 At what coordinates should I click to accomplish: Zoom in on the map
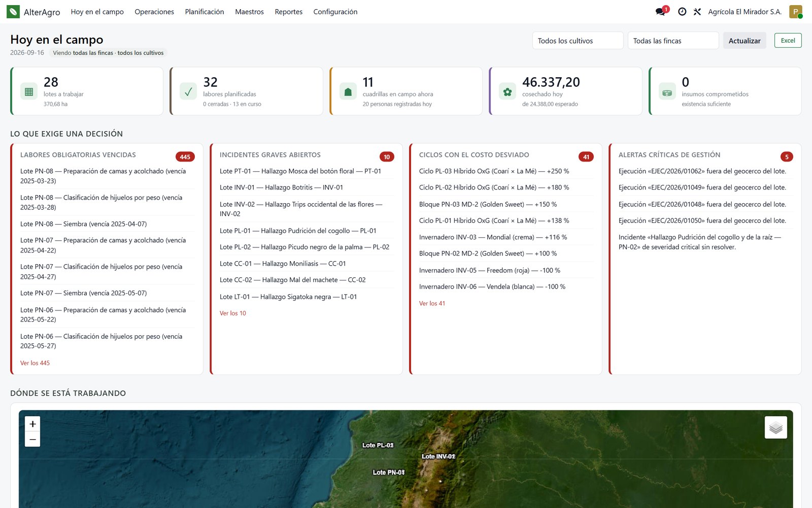pos(32,424)
